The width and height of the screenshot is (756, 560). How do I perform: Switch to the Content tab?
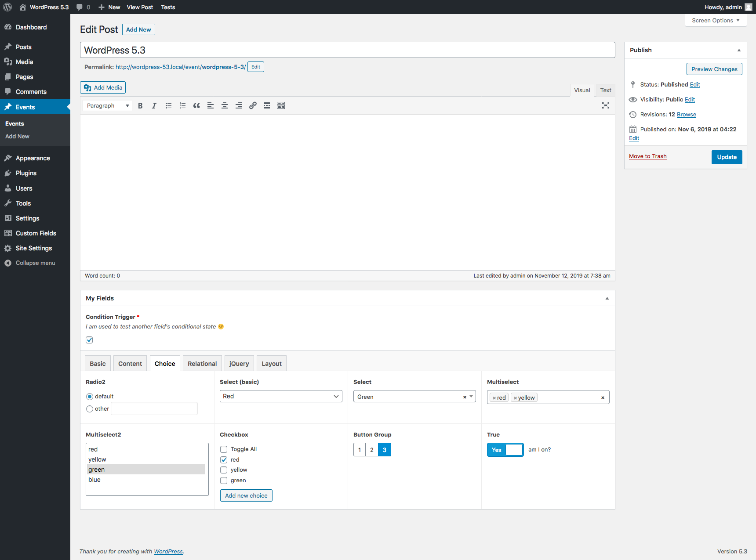pyautogui.click(x=130, y=364)
